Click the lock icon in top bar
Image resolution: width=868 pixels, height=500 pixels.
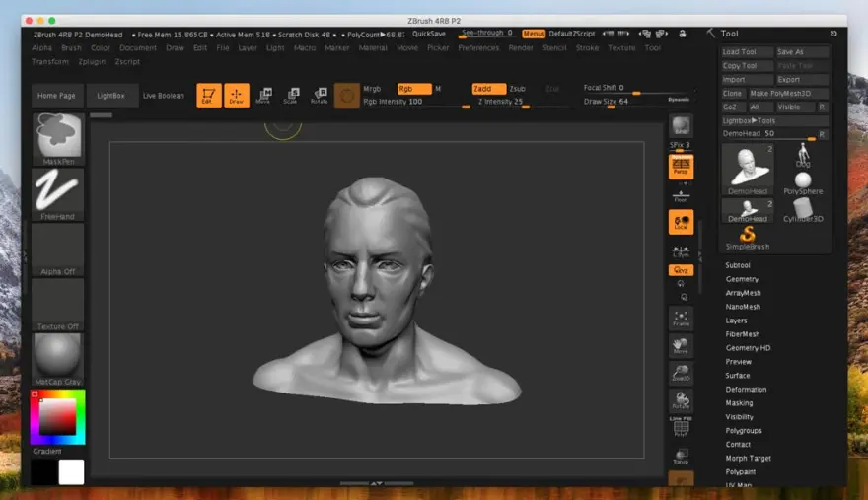683,34
